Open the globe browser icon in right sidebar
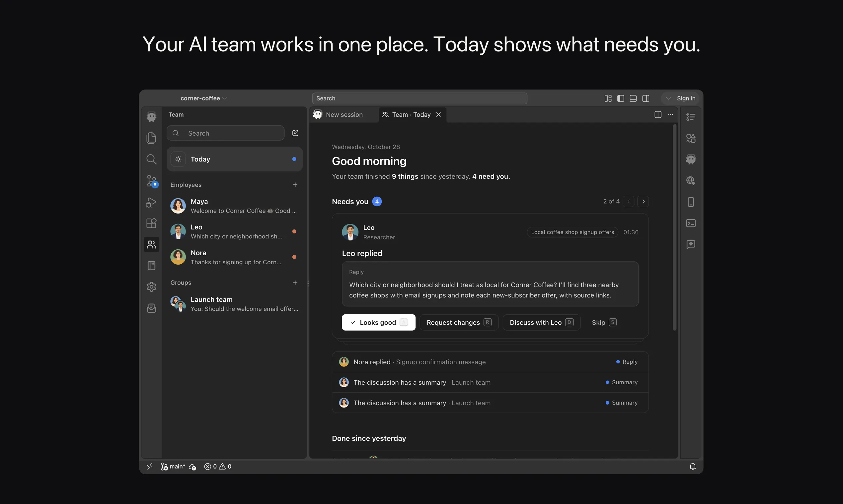The height and width of the screenshot is (504, 843). [x=690, y=181]
